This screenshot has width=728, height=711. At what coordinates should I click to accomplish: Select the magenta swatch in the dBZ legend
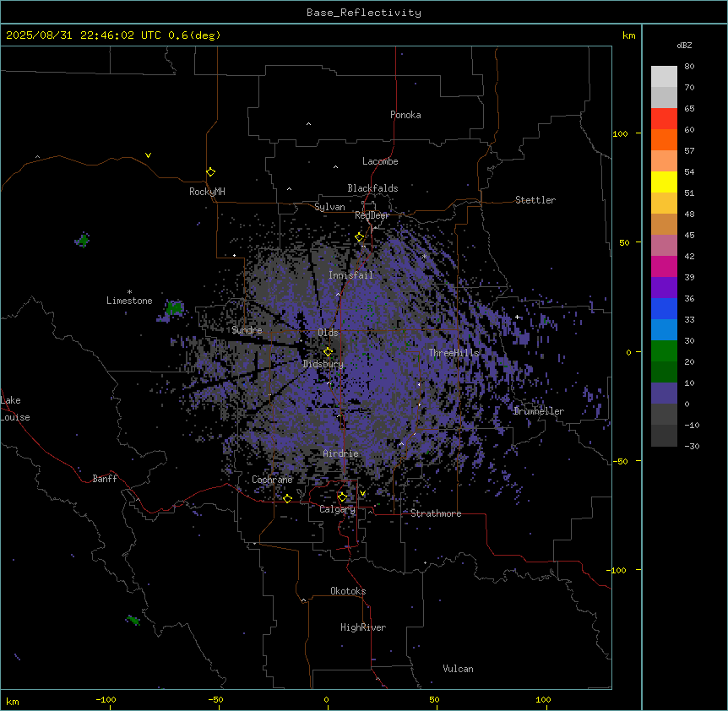(x=664, y=267)
